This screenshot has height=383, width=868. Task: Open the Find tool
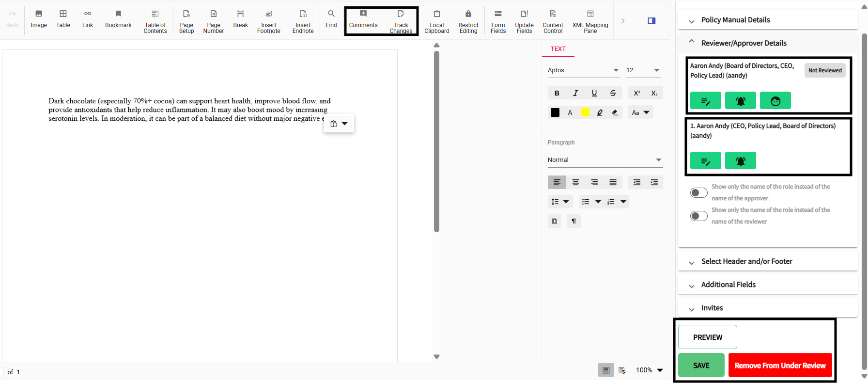331,19
